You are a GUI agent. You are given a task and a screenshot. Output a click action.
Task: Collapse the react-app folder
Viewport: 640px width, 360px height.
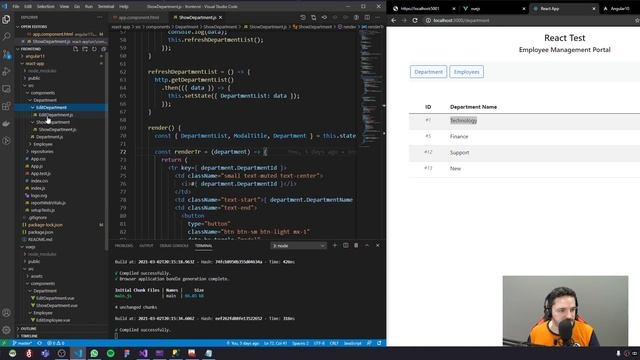click(35, 64)
